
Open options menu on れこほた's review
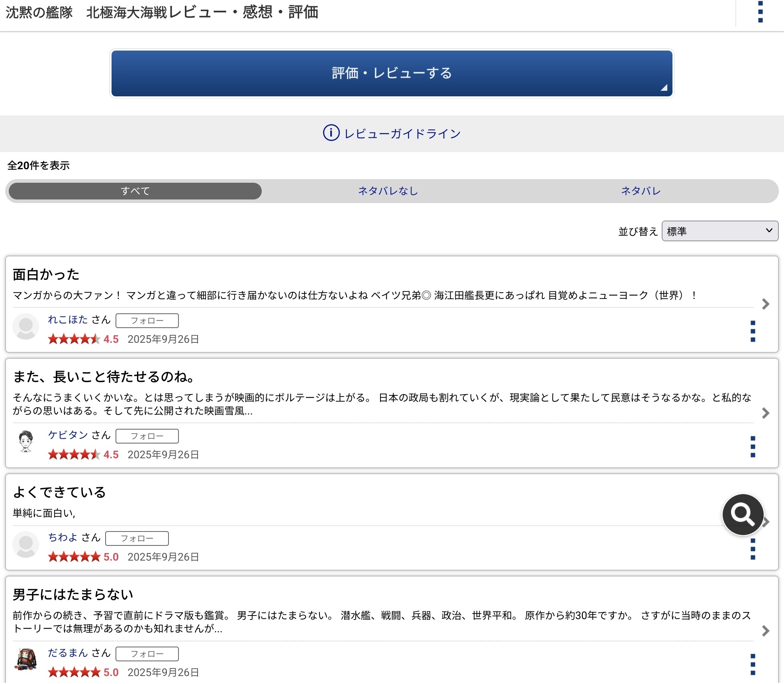pyautogui.click(x=753, y=331)
